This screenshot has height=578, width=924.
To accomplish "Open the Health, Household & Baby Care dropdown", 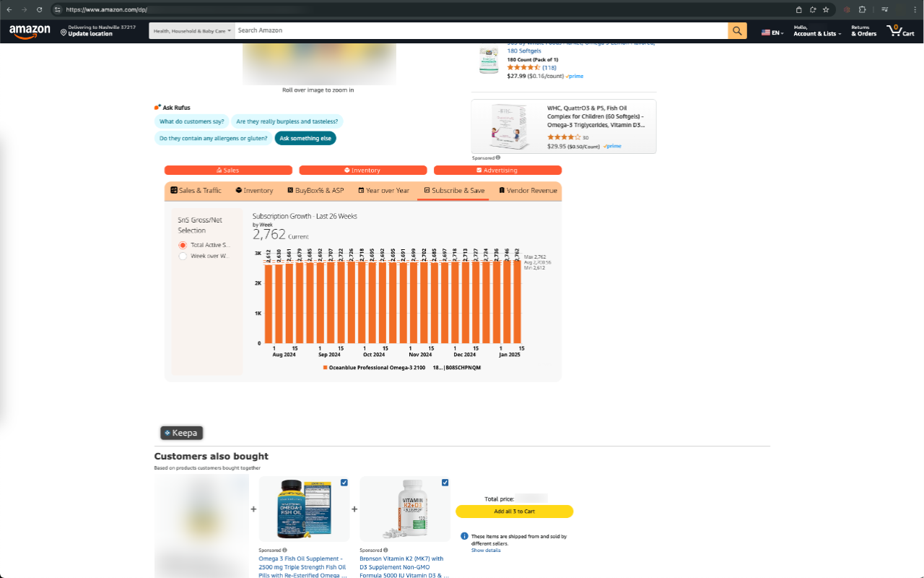I will (192, 31).
